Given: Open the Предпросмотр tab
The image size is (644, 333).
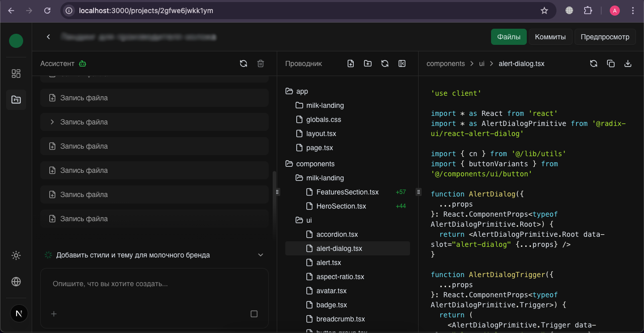Looking at the screenshot, I should [x=605, y=37].
